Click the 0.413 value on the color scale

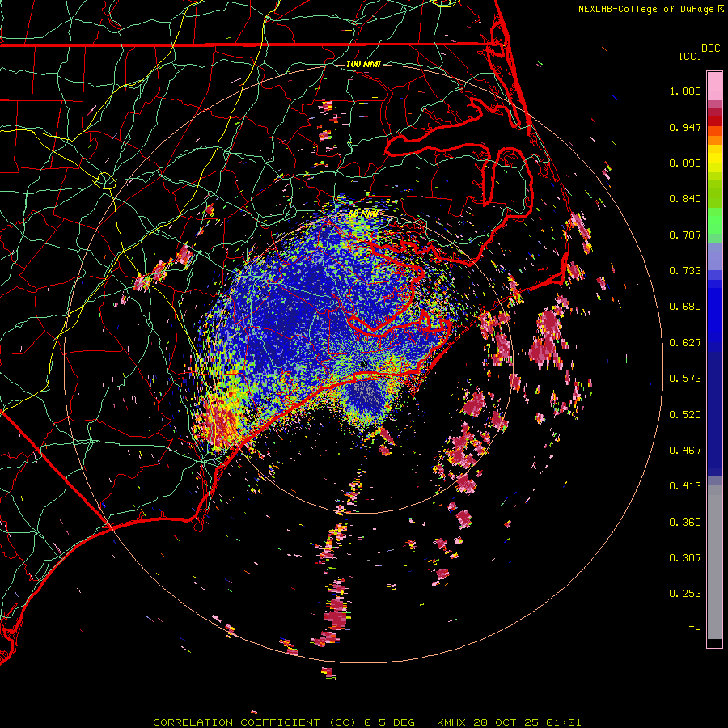685,486
